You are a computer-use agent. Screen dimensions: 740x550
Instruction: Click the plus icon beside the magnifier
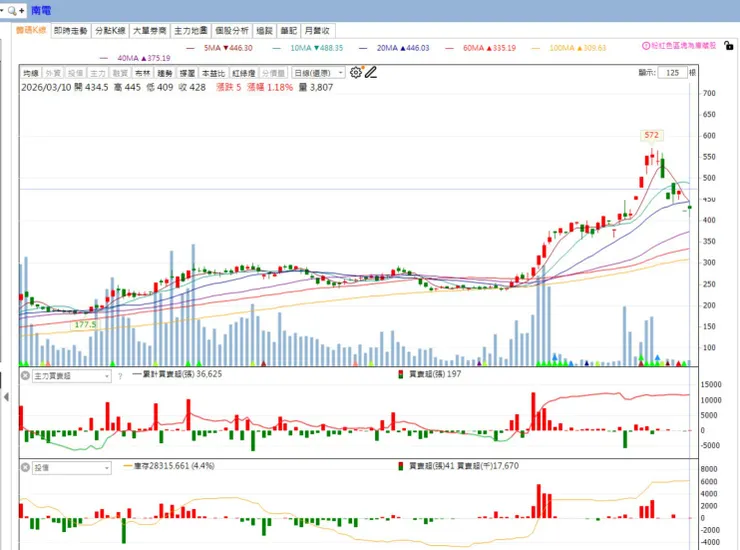pos(21,10)
